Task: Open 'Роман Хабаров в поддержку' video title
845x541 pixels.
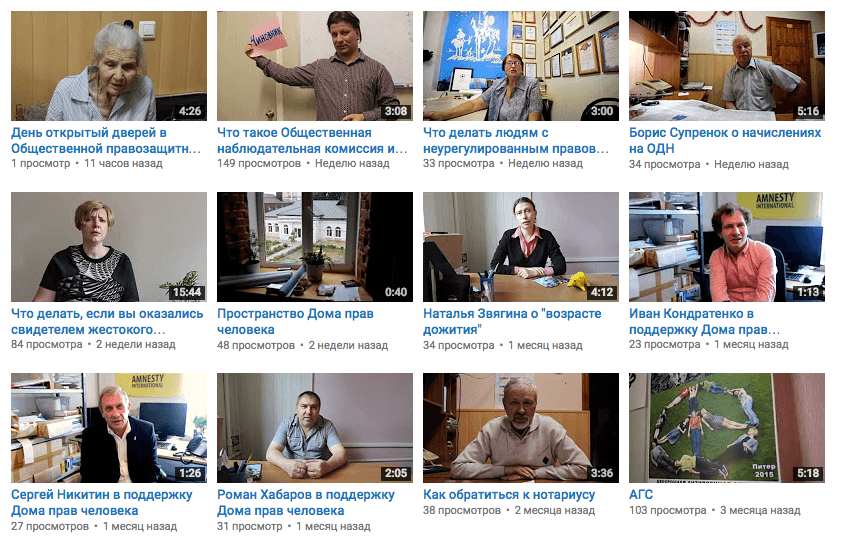Action: [x=306, y=503]
